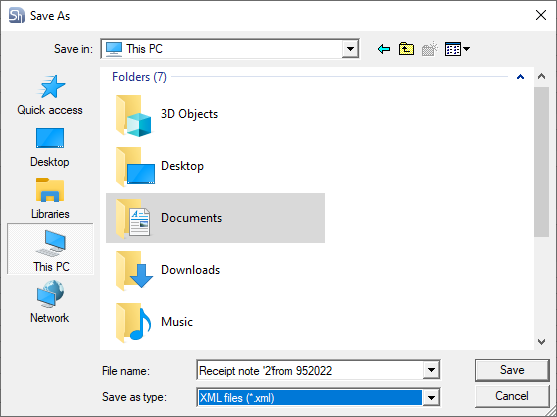Collapse the Folders (7) group
This screenshot has height=417, width=557.
click(520, 77)
